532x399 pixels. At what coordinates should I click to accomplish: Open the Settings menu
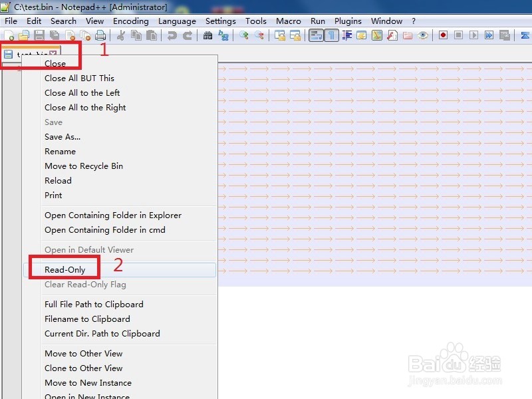221,21
